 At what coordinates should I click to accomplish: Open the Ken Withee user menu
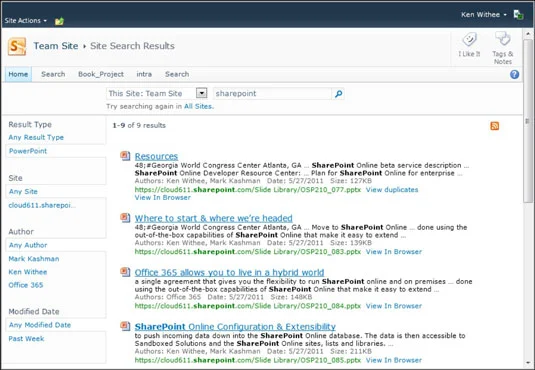coord(483,15)
